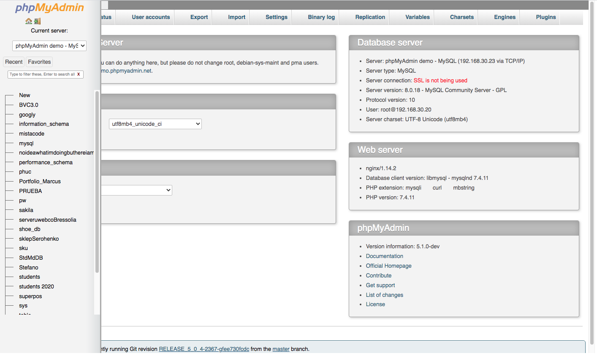
Task: Click the phpMyAdmin logo
Action: (x=49, y=8)
